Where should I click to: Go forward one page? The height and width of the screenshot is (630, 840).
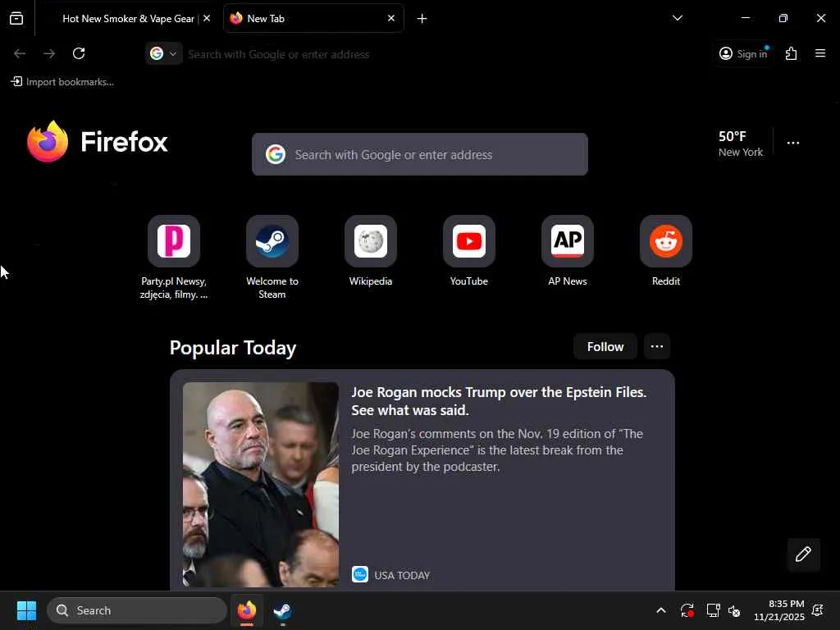[x=49, y=53]
